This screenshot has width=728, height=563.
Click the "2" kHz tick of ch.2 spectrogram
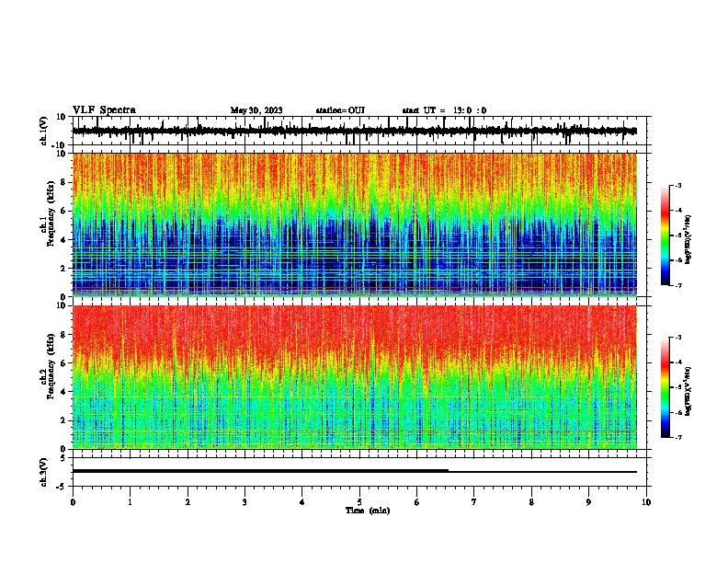coord(63,420)
